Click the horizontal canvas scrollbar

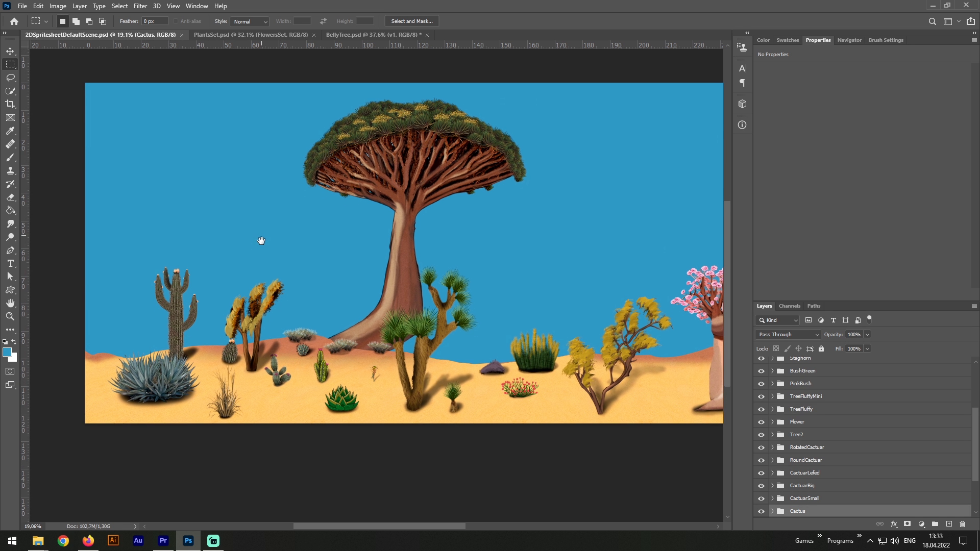[x=379, y=526]
